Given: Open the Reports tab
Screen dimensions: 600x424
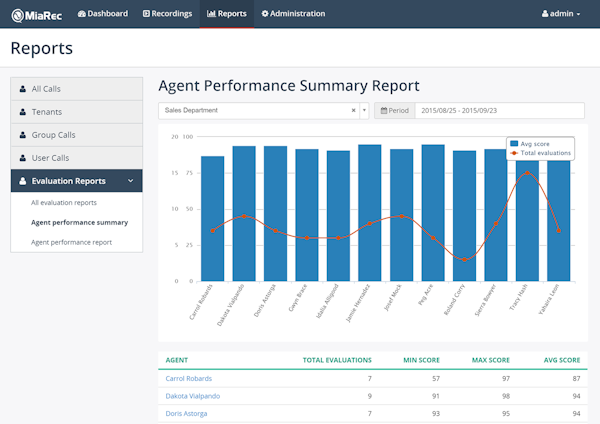Looking at the screenshot, I should click(227, 14).
